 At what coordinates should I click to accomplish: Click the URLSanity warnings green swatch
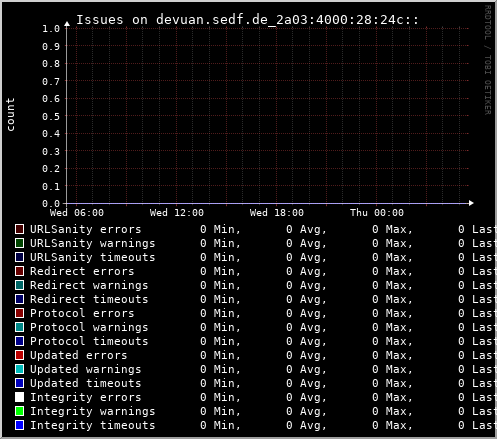click(20, 243)
